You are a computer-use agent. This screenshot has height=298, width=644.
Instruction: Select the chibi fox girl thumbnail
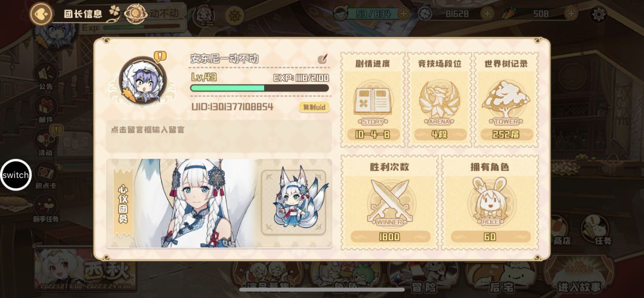pyautogui.click(x=293, y=202)
